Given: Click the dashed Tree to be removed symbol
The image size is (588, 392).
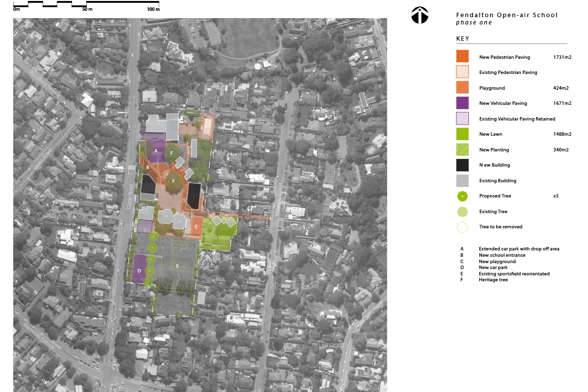Looking at the screenshot, I should pyautogui.click(x=462, y=227).
